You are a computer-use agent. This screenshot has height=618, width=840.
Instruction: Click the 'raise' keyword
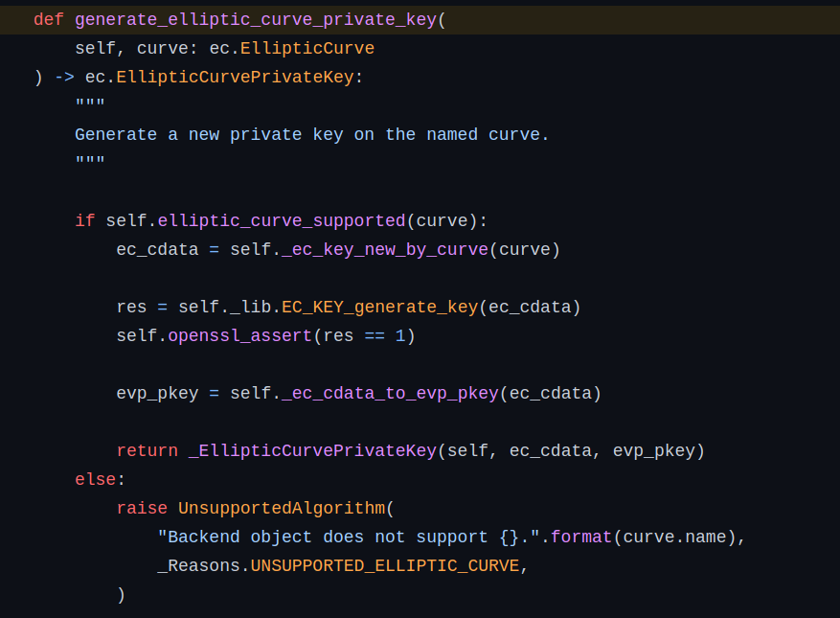point(142,508)
